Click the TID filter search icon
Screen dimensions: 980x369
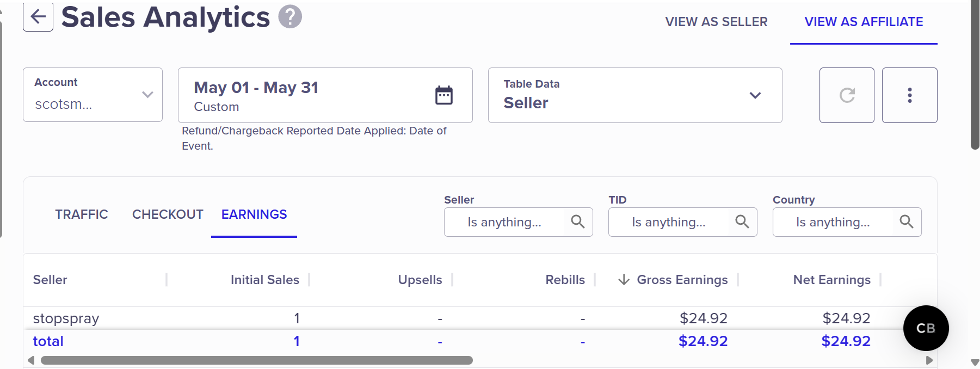point(742,222)
